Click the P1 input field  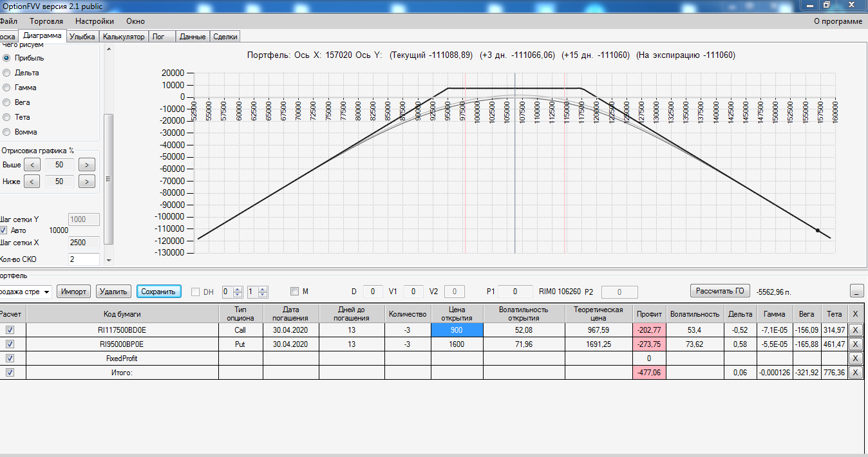click(x=515, y=292)
